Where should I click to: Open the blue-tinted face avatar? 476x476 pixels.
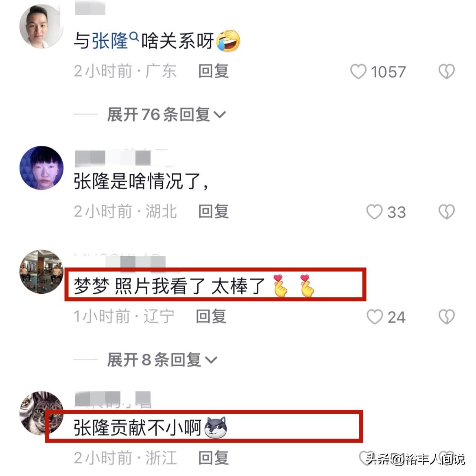41,168
